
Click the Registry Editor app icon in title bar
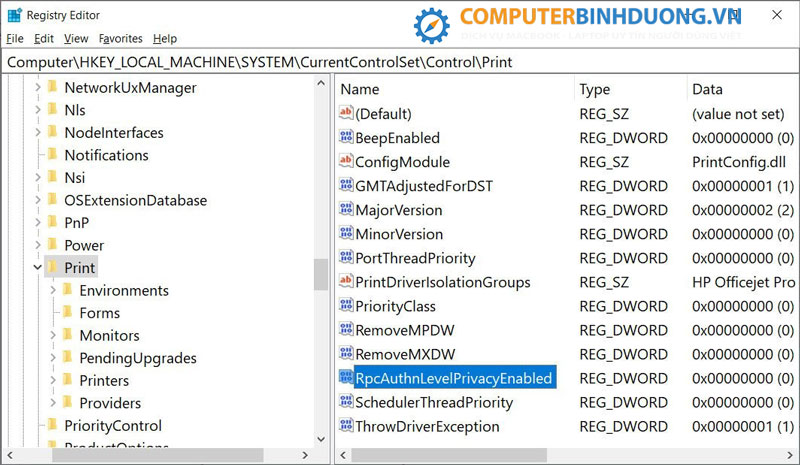(14, 15)
